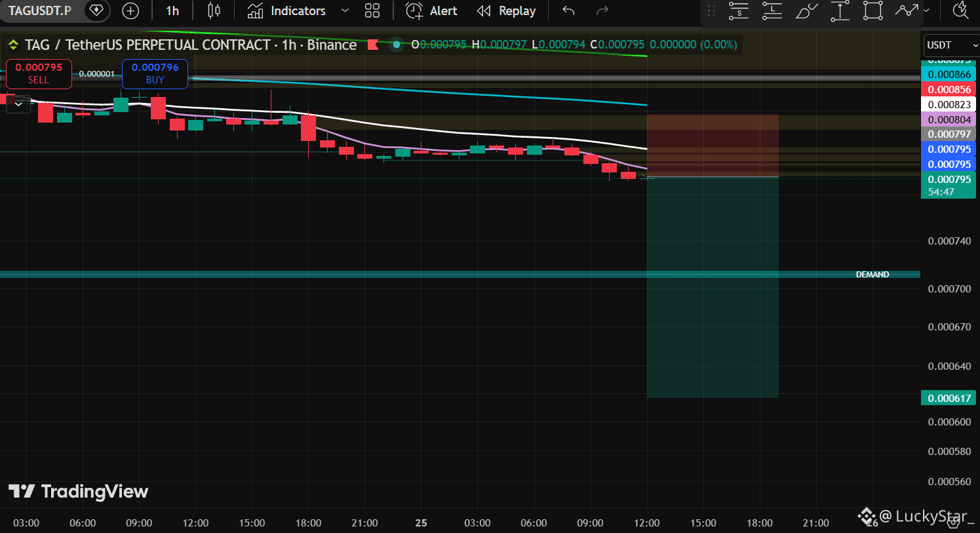Click the 0.000617 target price label
Screen dimensions: 980x533
[949, 398]
